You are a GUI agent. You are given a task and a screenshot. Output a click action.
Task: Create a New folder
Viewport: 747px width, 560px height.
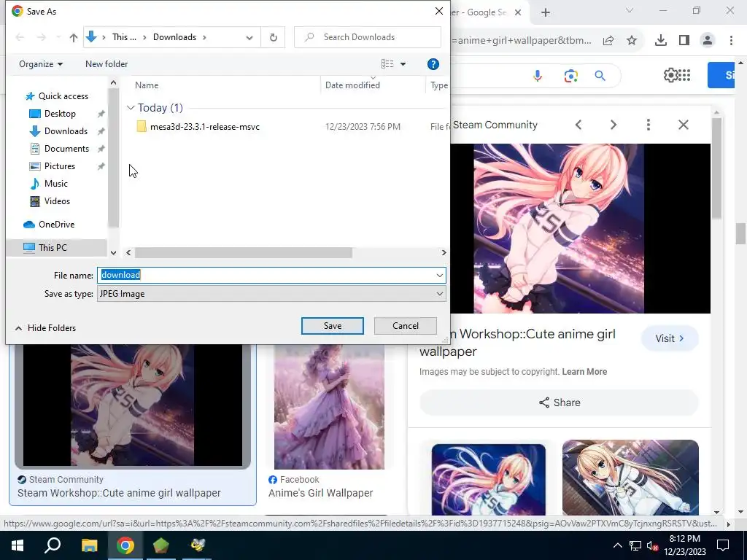107,64
